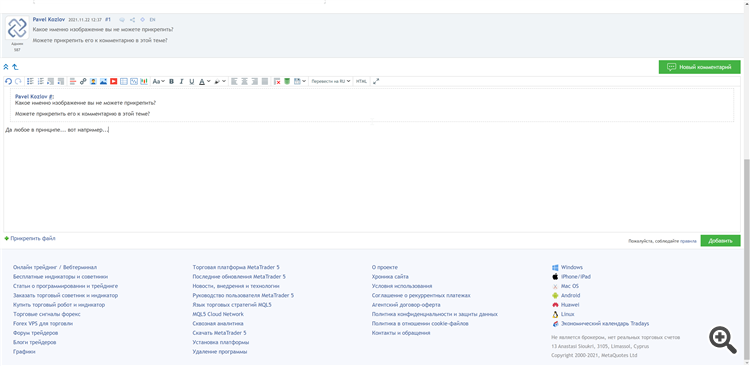This screenshot has width=750, height=366.
Task: Click the diamond icon on Pavel's comment
Action: (x=143, y=20)
